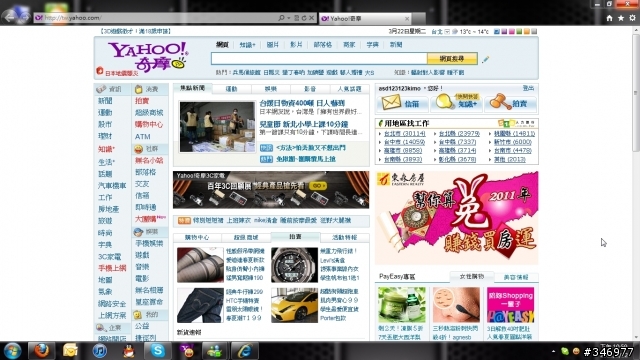Select the 影片 search tab
Viewport: 640px width, 360px height.
coord(296,45)
